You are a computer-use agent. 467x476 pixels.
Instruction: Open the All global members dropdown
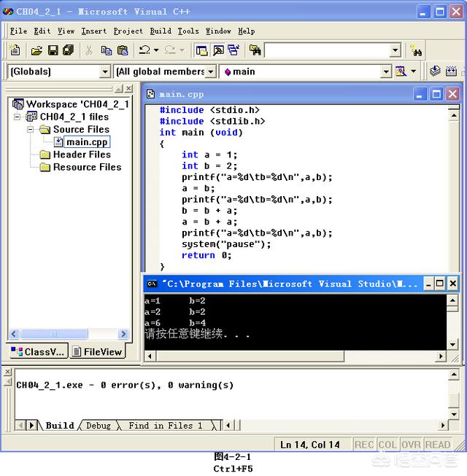[x=211, y=71]
